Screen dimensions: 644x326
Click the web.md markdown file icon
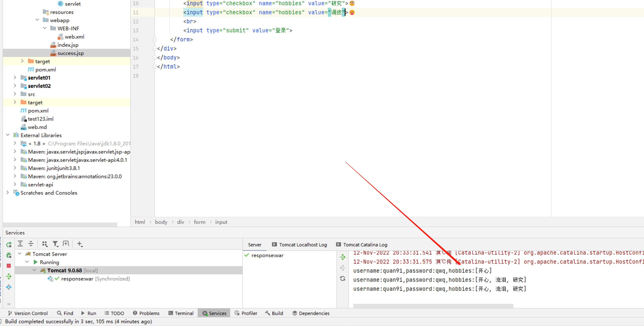[23, 127]
